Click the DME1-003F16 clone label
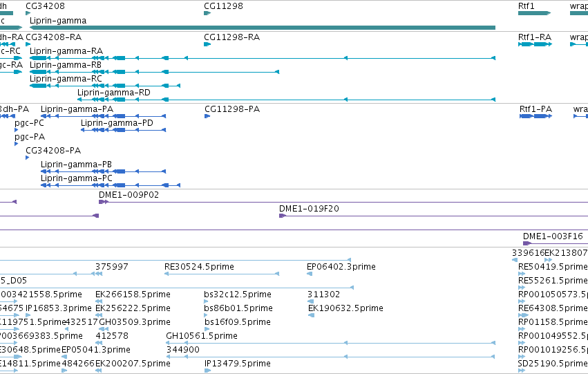 [553, 236]
